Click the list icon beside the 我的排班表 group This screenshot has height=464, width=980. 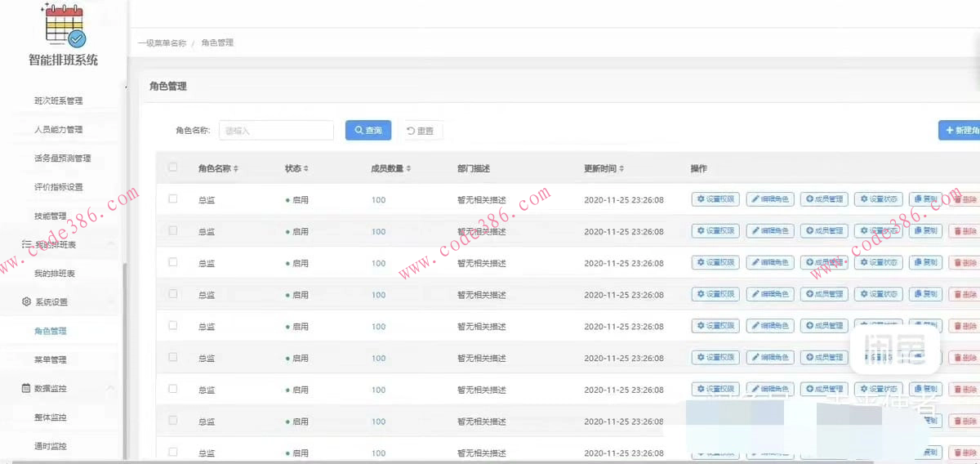26,244
